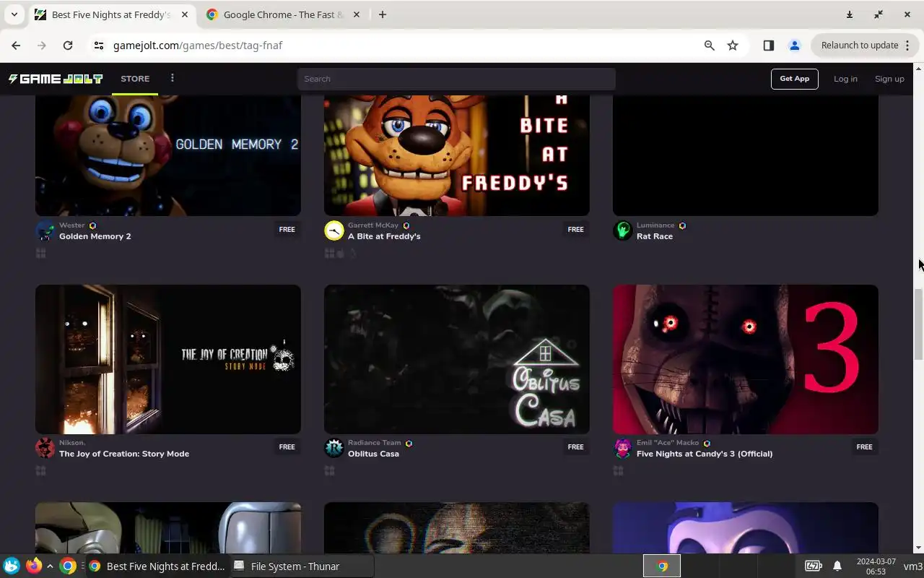Open Luminance's avatar icon
Viewport: 924px width, 578px height.
623,230
